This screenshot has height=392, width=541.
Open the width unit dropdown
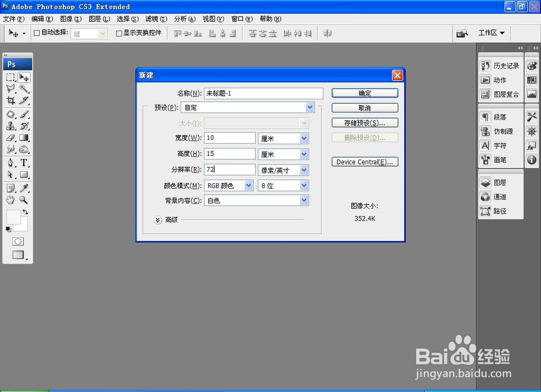pyautogui.click(x=283, y=138)
